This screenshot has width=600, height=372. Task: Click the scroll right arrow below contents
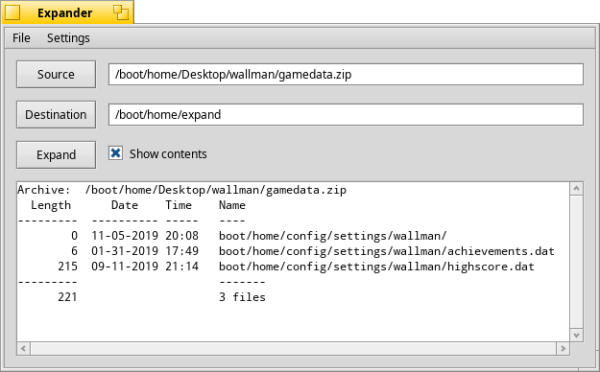click(563, 348)
